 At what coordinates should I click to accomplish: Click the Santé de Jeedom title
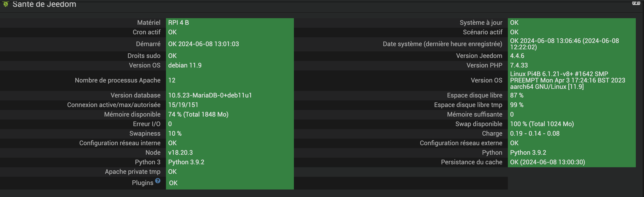point(44,4)
